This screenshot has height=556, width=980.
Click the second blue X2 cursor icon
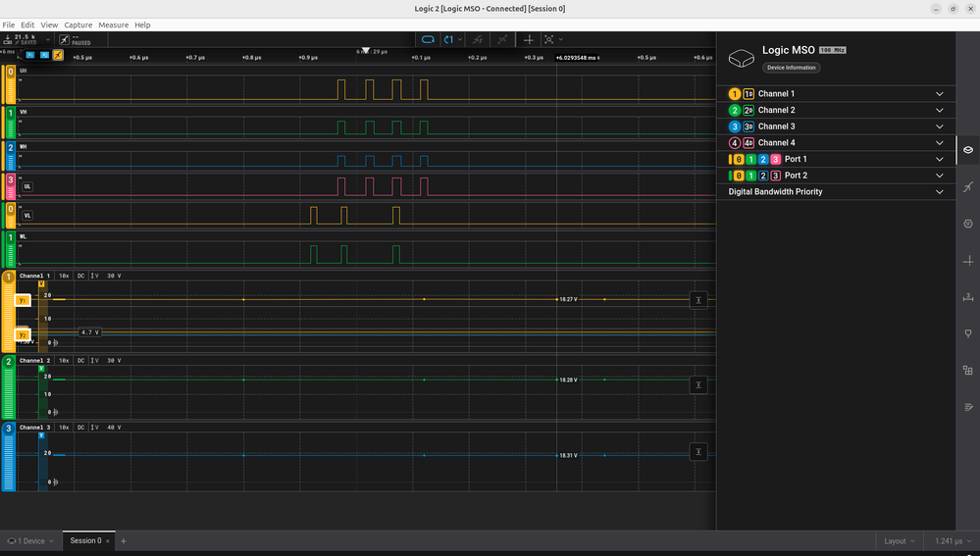pos(44,55)
